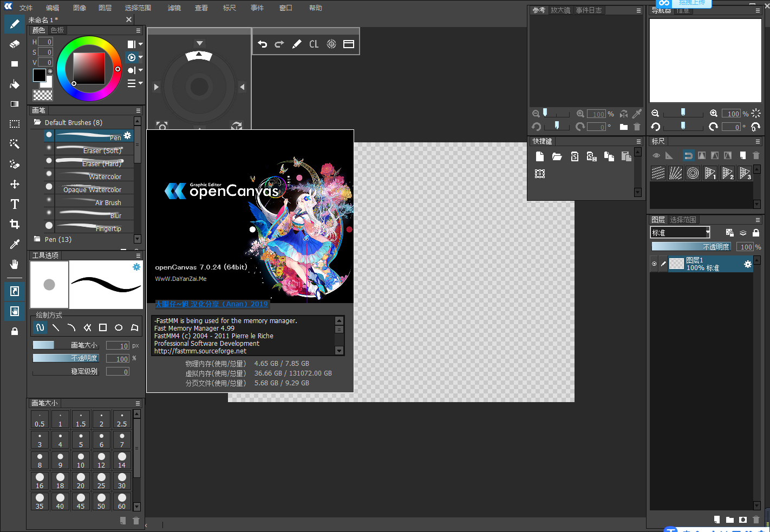Expand the Pen (13) brush folder

(37, 239)
